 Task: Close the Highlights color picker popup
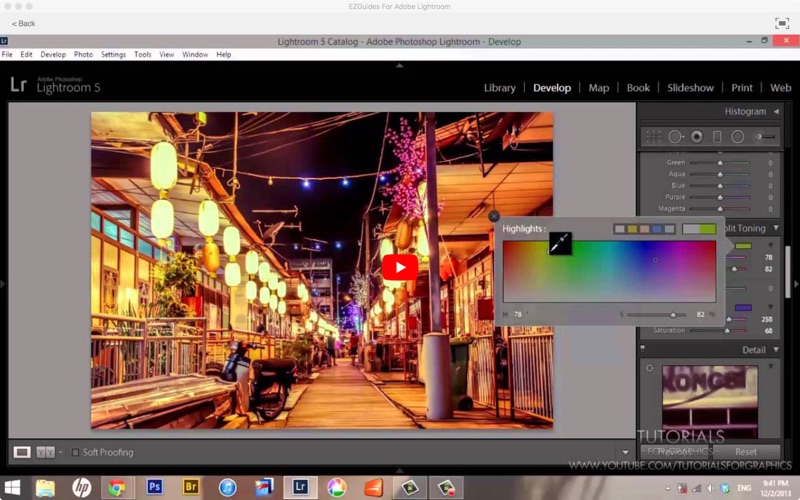coord(494,216)
